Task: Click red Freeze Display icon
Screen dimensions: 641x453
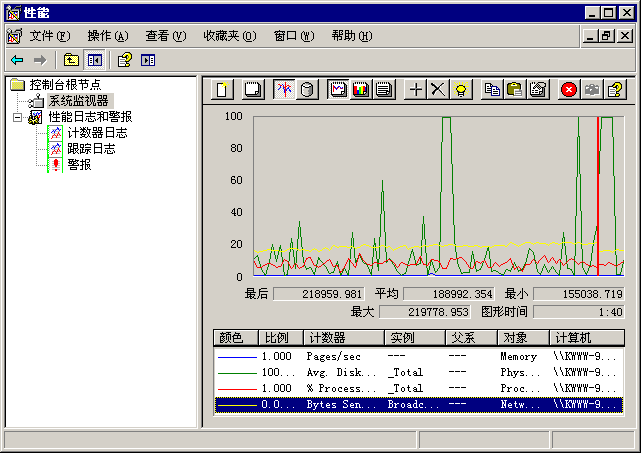Action: 569,90
